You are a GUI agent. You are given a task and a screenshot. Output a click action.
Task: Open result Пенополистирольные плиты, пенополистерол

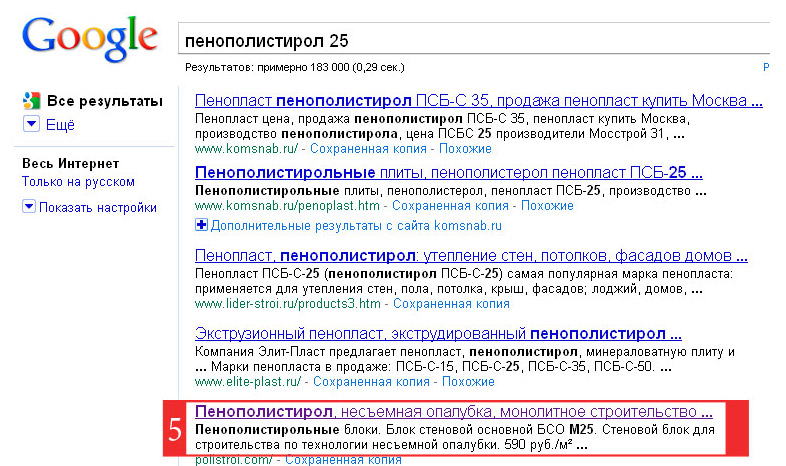coord(449,172)
